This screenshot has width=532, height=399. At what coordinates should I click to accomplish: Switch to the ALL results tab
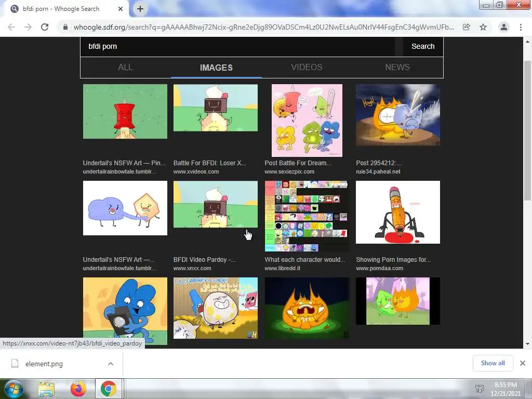click(x=125, y=67)
